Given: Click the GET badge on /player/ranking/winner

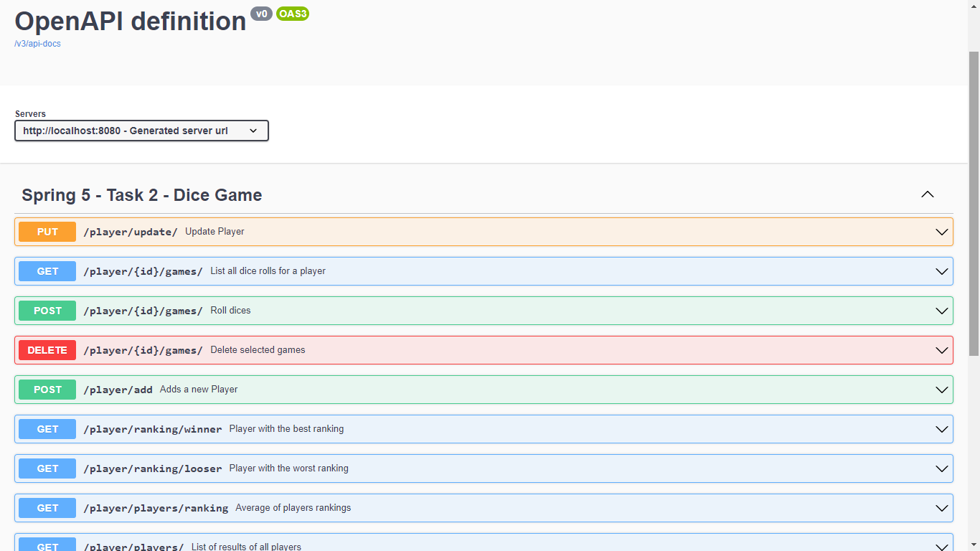Looking at the screenshot, I should point(47,429).
